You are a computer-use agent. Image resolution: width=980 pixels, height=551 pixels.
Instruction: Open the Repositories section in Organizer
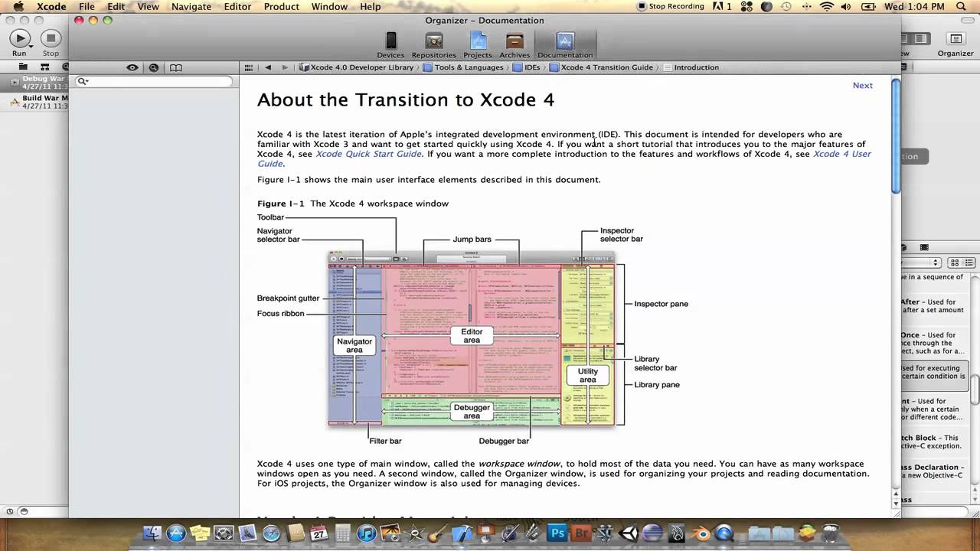pos(434,45)
